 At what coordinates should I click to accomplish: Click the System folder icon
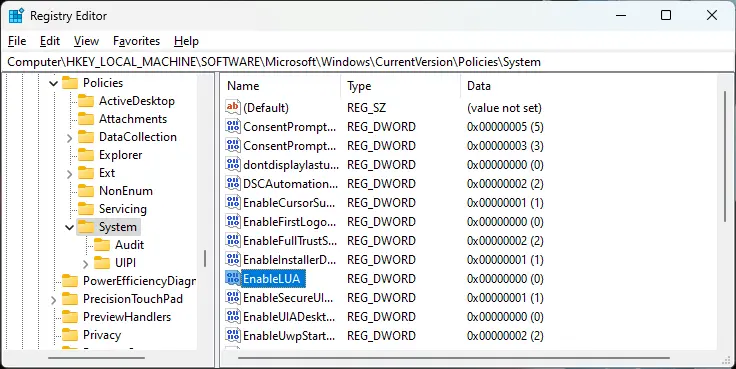click(x=86, y=227)
